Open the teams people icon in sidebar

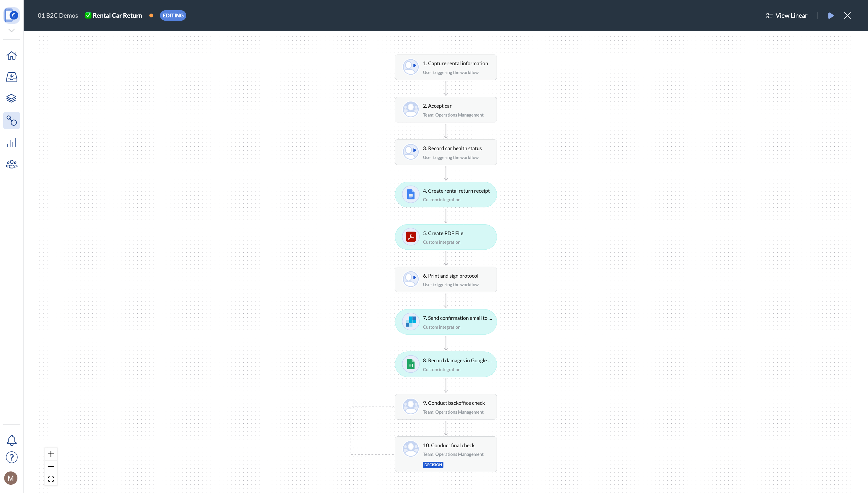tap(12, 164)
